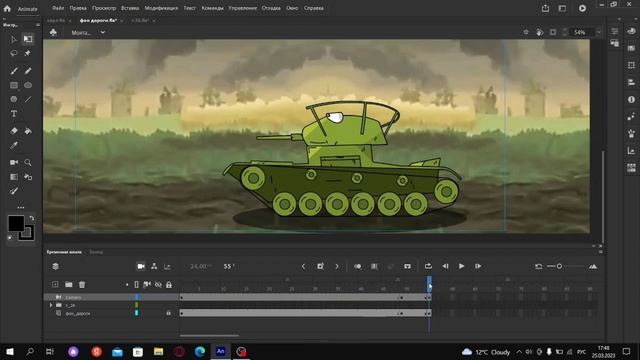640x360 pixels.
Task: Select the Lasso tool
Action: (x=13, y=53)
